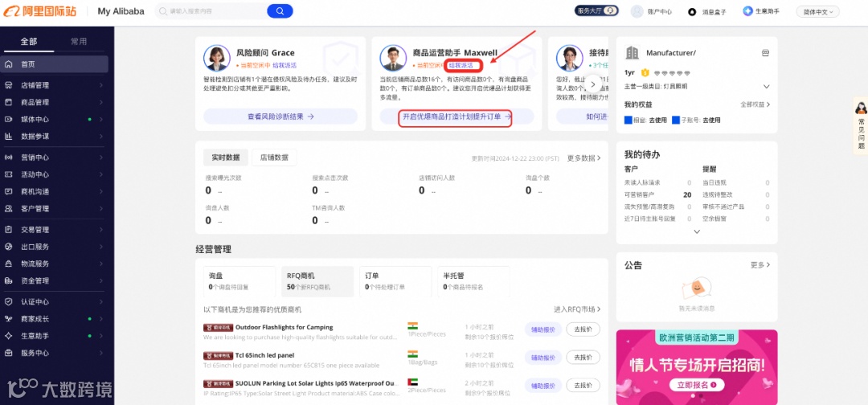Open the 首页 home icon in sidebar

point(8,64)
